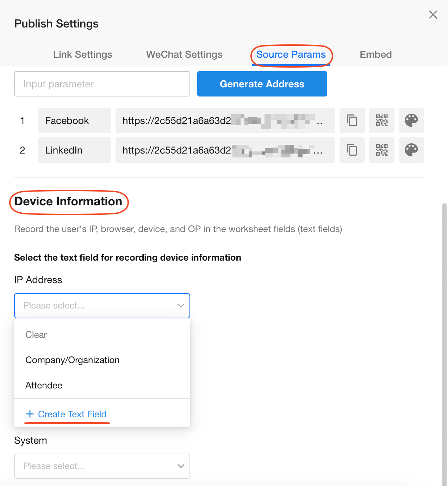
Task: Show QR code for LinkedIn link
Action: click(381, 150)
